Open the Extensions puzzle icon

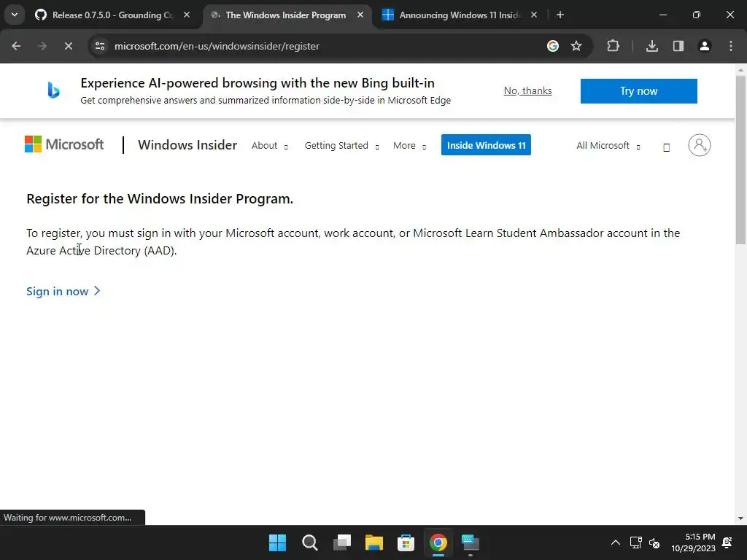click(613, 46)
